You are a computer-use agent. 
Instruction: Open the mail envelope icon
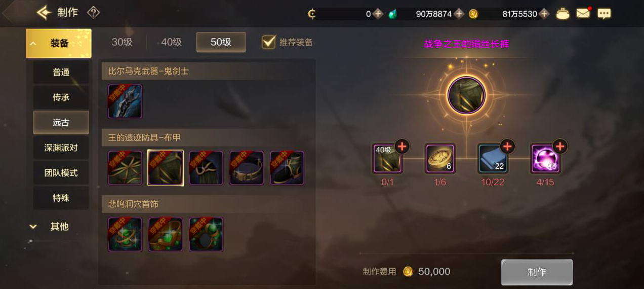(x=583, y=14)
